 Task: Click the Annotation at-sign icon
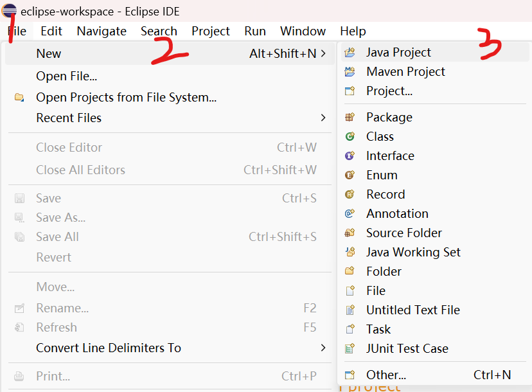tap(350, 213)
